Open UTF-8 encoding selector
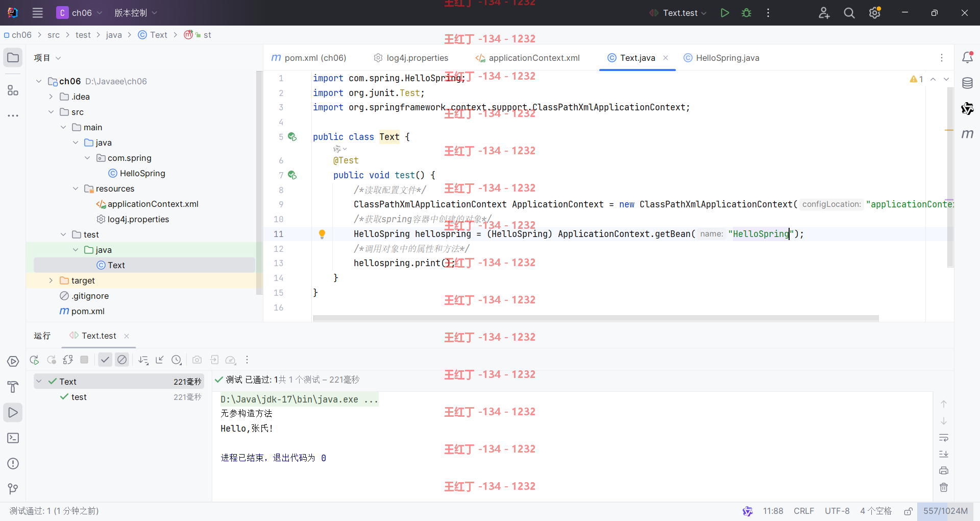Screen dimensions: 980x521 tap(837, 511)
